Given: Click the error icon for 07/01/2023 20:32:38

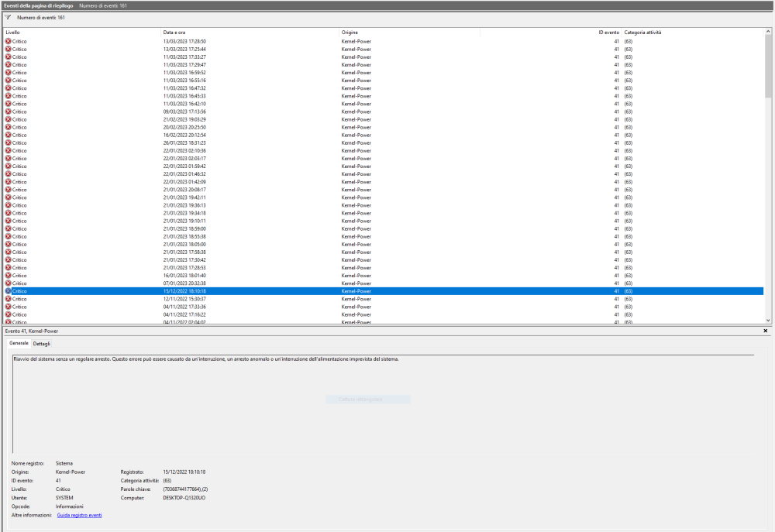Looking at the screenshot, I should click(x=8, y=283).
